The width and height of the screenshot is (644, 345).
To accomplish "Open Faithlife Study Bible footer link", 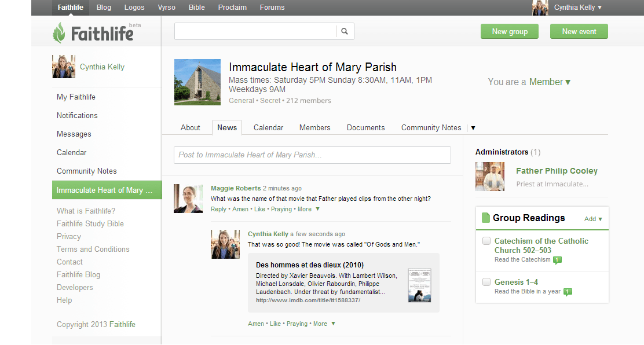I will (x=90, y=223).
